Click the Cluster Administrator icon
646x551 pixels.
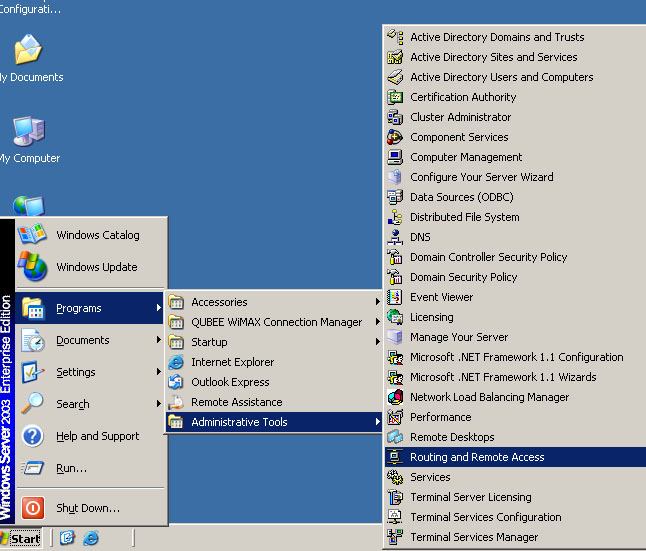pos(395,117)
